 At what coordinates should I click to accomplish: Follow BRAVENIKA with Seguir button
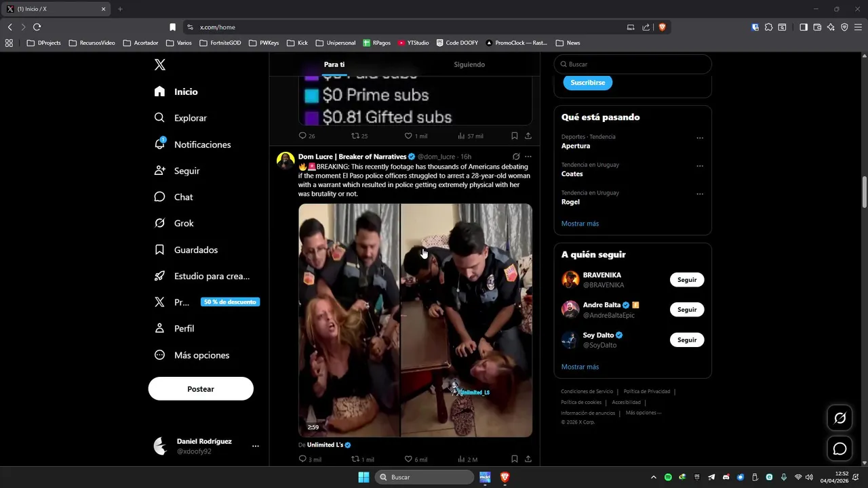687,280
